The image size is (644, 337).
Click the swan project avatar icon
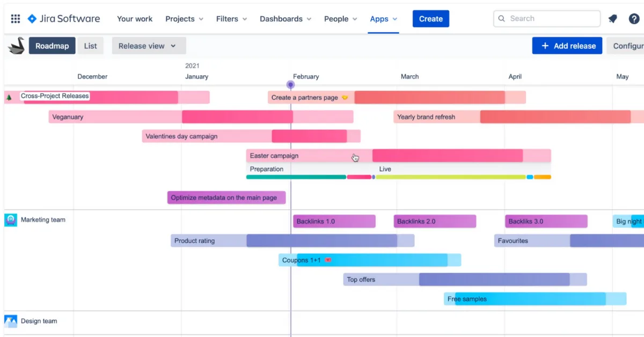pos(16,46)
